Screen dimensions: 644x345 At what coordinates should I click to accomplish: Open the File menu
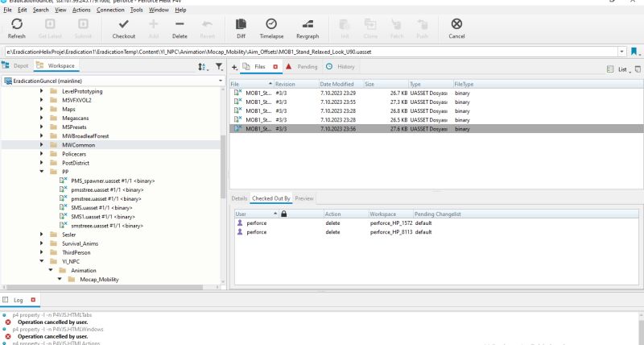pos(7,10)
